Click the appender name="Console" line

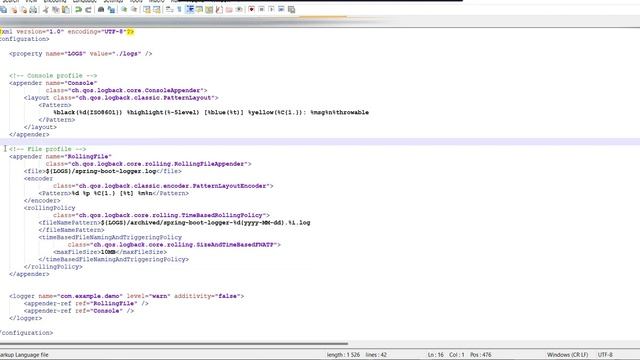point(53,83)
